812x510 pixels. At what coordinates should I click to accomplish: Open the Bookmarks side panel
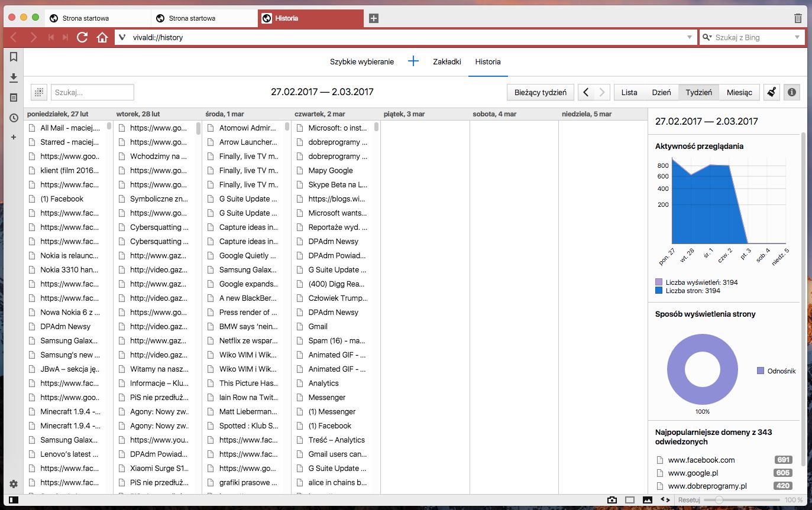coord(14,57)
